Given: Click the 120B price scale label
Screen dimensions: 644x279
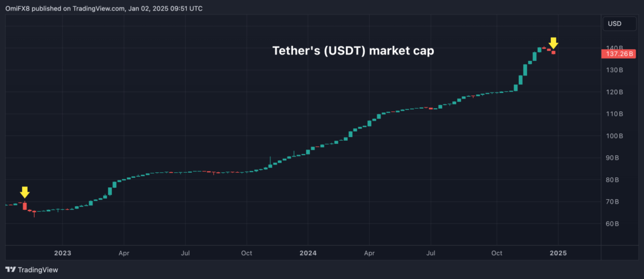Looking at the screenshot, I should 614,92.
